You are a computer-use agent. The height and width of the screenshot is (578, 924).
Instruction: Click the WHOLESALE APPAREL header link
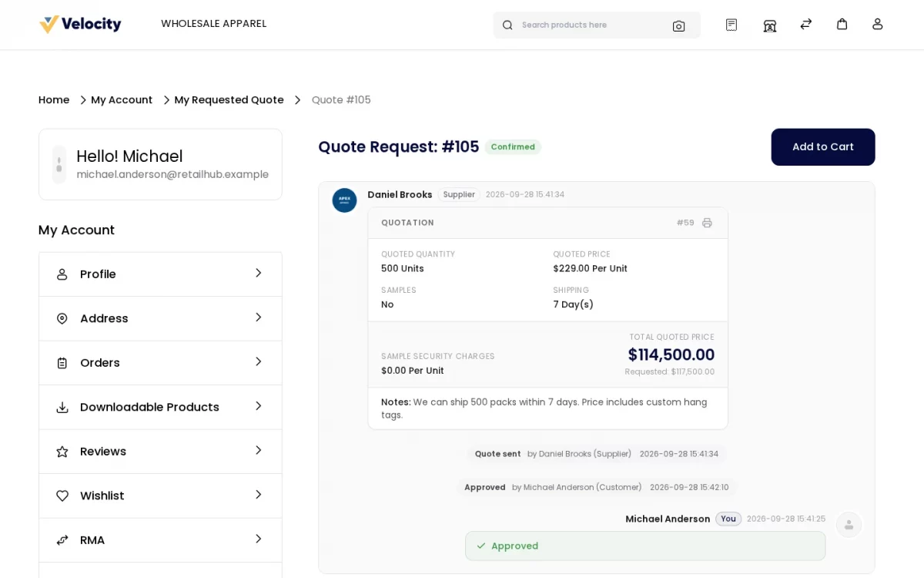pyautogui.click(x=214, y=24)
